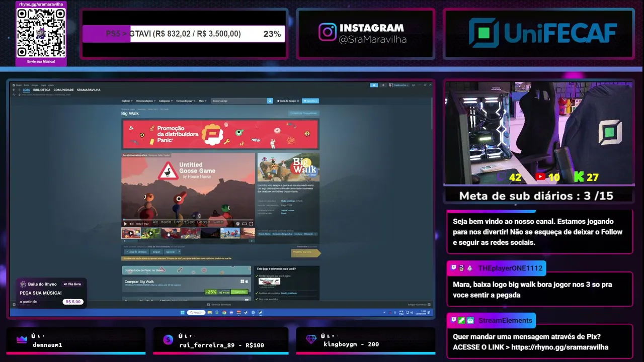Expand the Ignorar button dropdown arrow
This screenshot has height=362, width=644.
[179, 252]
